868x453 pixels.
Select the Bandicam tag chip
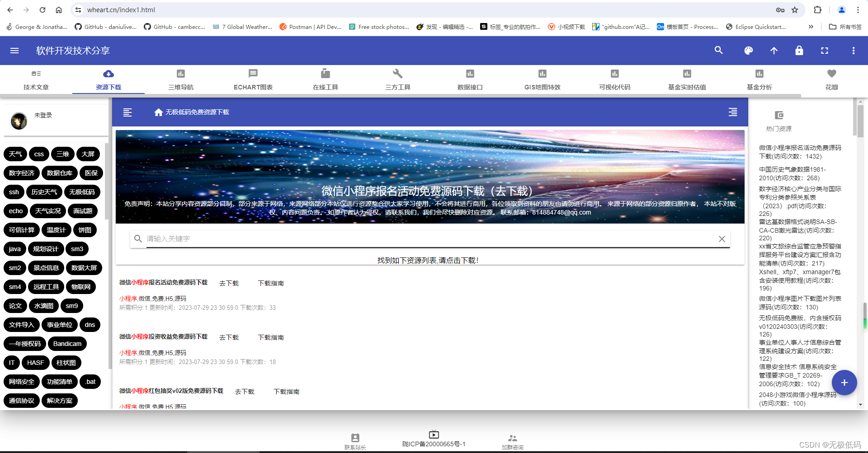tap(67, 344)
